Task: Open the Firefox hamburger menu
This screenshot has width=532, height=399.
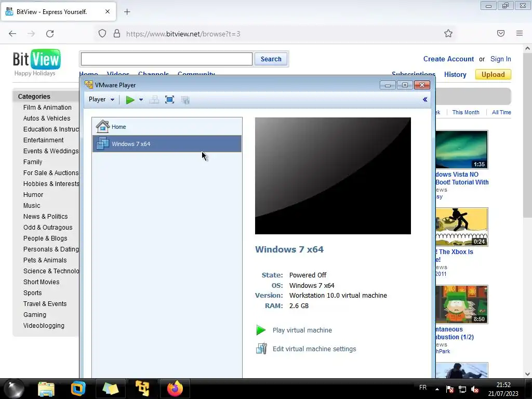Action: pyautogui.click(x=520, y=33)
